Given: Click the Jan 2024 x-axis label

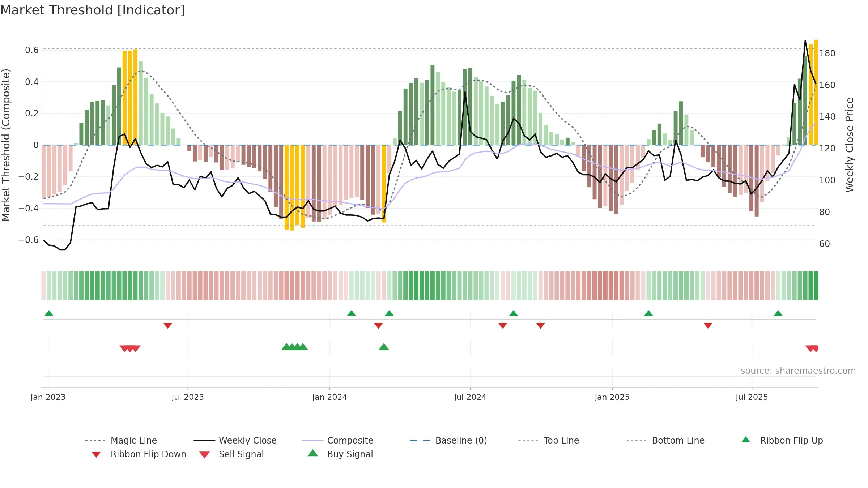Looking at the screenshot, I should coord(329,397).
